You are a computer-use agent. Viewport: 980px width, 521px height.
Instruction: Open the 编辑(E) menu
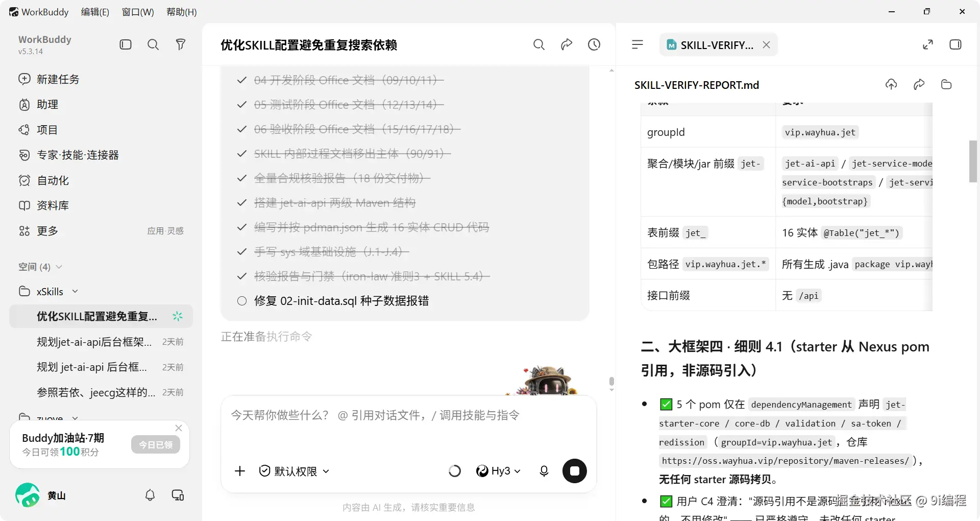coord(95,12)
